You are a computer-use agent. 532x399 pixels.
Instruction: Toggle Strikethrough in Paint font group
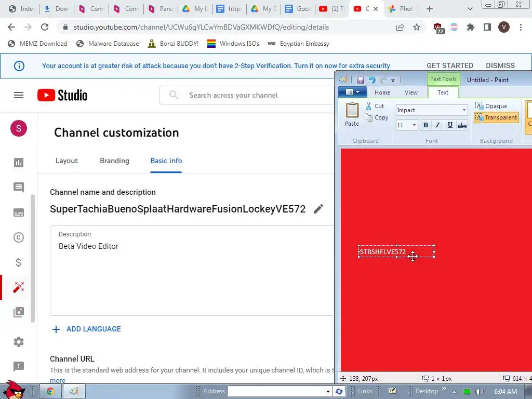point(462,125)
